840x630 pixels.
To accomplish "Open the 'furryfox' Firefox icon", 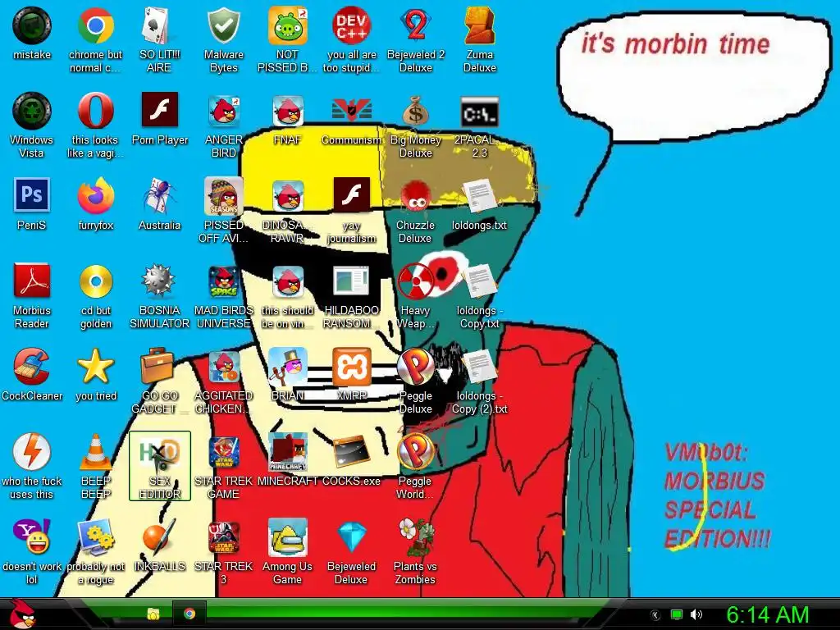I will (x=95, y=196).
